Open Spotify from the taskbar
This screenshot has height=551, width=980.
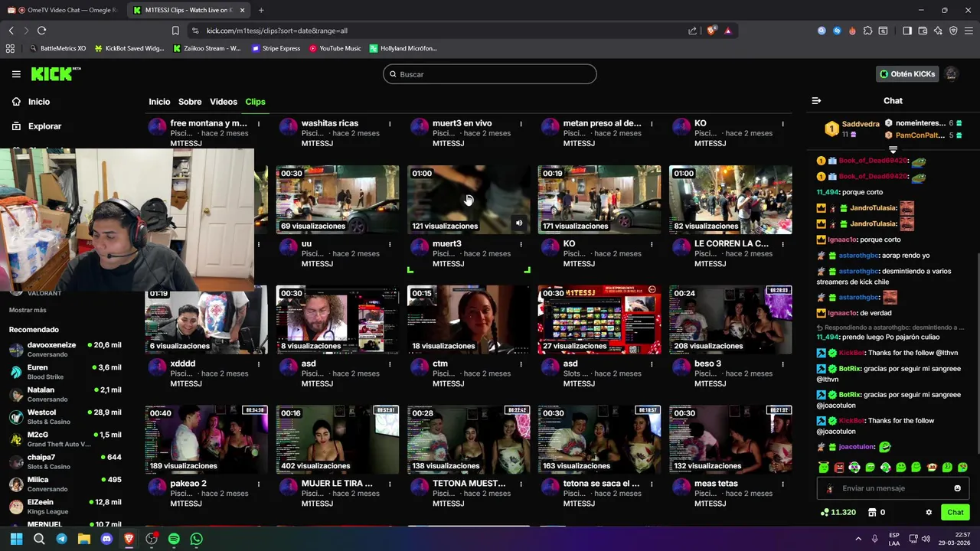coord(174,539)
